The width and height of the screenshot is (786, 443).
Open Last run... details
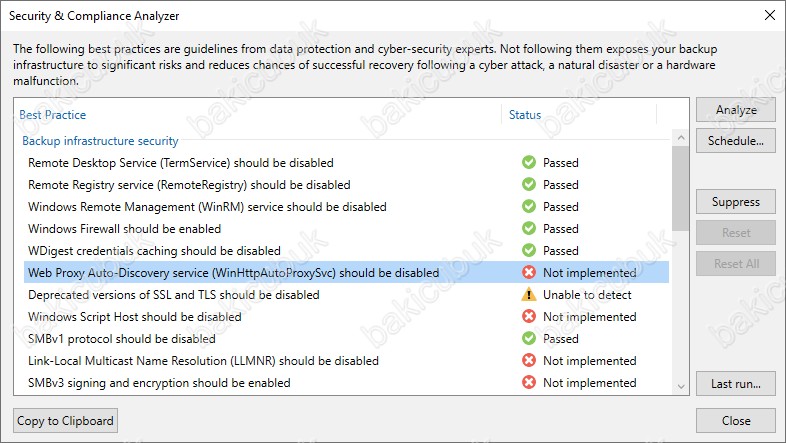(735, 384)
